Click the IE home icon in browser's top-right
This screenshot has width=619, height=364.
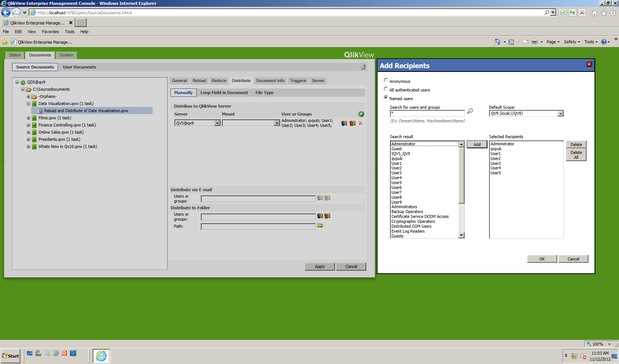pyautogui.click(x=594, y=13)
